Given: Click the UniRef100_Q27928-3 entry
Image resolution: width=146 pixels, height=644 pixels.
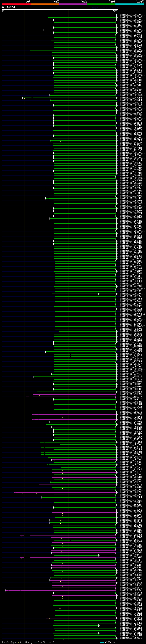Looking at the screenshot, I should click(132, 289).
